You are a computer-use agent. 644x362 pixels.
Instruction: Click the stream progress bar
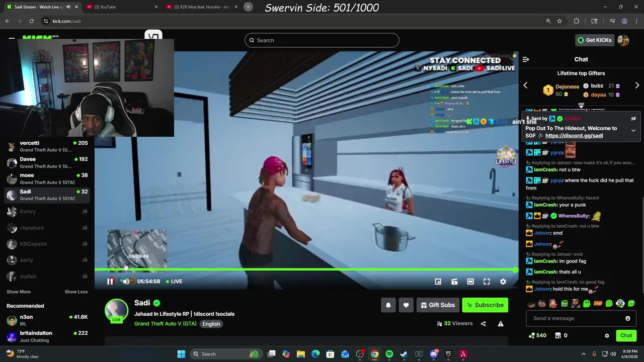[x=306, y=270]
